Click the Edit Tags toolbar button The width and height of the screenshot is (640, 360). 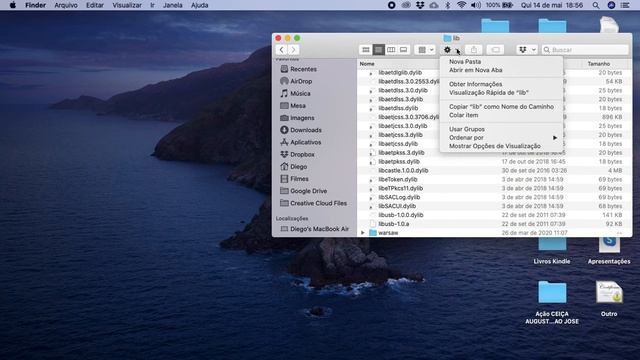point(495,50)
